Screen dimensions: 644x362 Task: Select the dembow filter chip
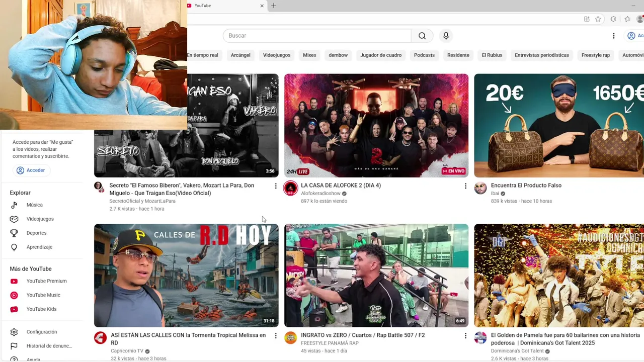pyautogui.click(x=338, y=55)
